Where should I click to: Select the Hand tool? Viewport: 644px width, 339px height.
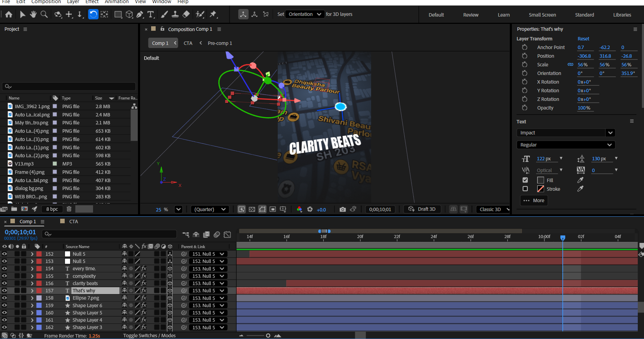click(33, 15)
